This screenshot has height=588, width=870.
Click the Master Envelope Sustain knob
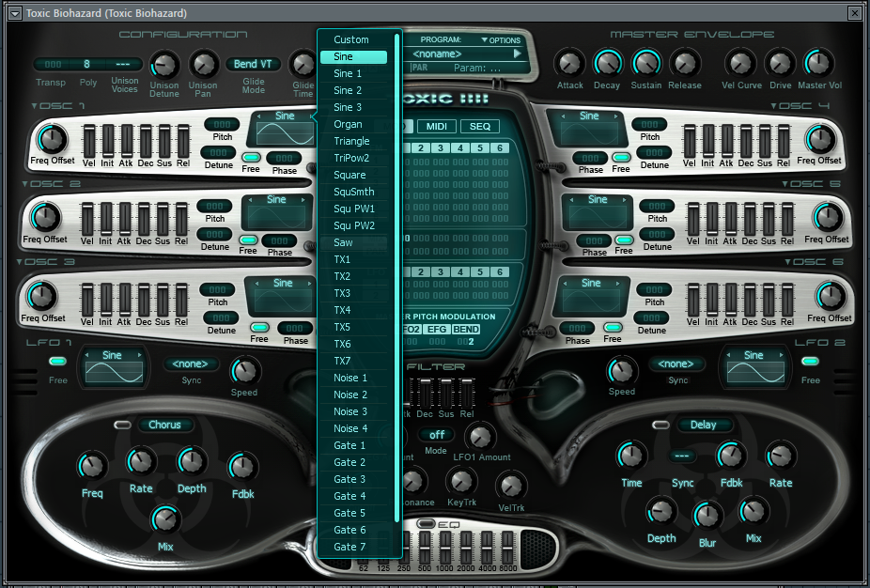pyautogui.click(x=645, y=64)
